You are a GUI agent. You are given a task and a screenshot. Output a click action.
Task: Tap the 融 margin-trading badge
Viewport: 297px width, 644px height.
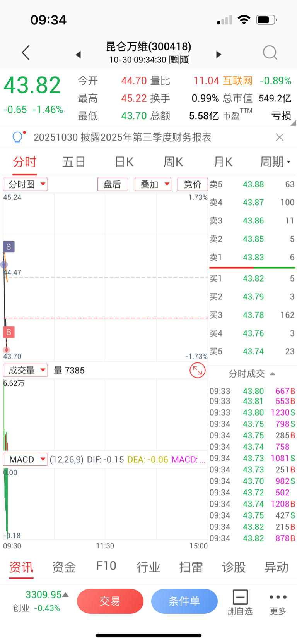pyautogui.click(x=174, y=60)
